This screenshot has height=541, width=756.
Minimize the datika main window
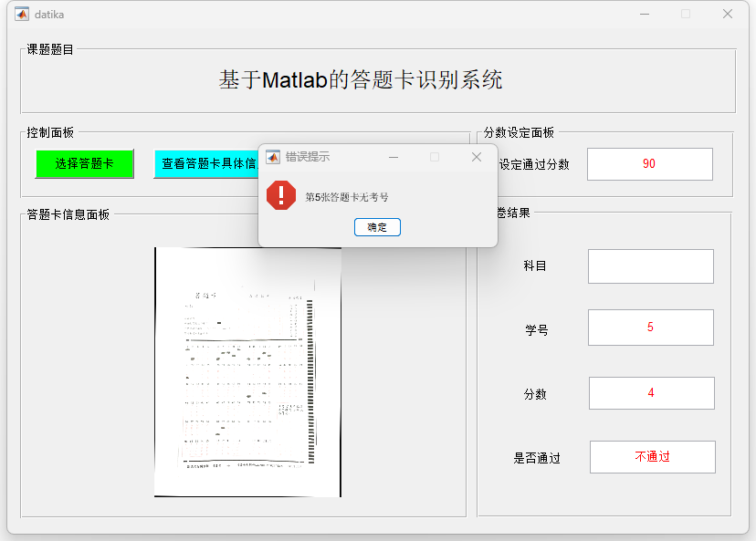645,14
